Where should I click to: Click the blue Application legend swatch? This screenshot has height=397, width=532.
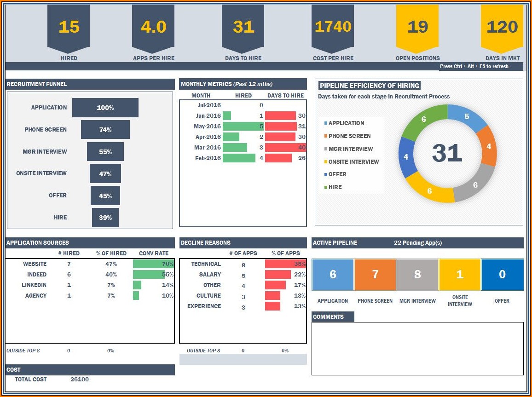tap(326, 123)
